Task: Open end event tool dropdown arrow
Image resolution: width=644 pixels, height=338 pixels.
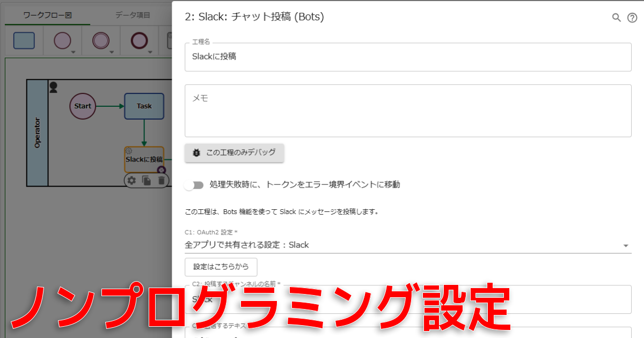Action: pos(150,52)
